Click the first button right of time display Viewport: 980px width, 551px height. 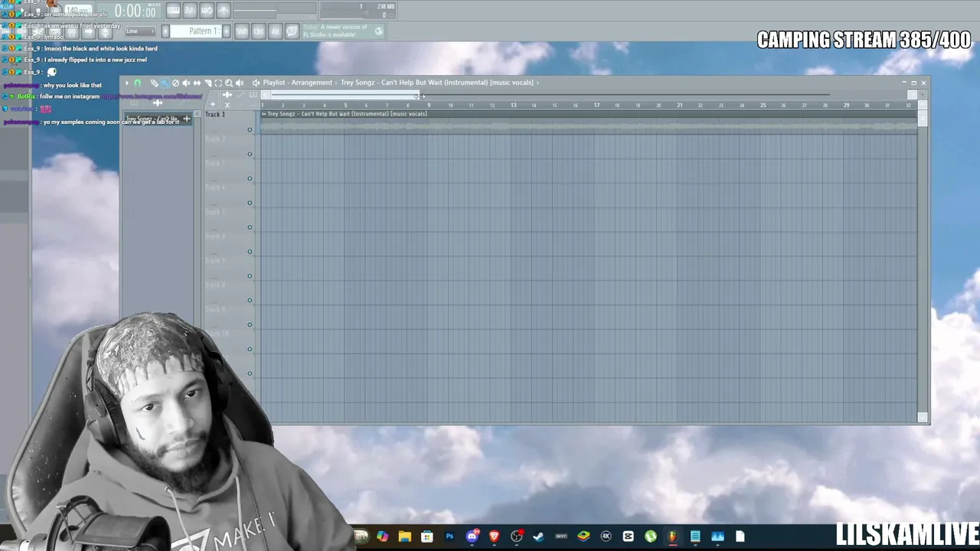click(173, 10)
